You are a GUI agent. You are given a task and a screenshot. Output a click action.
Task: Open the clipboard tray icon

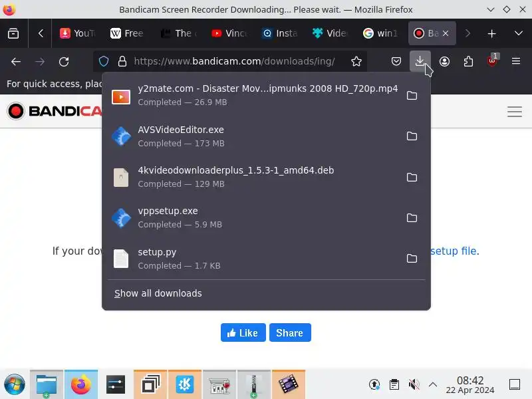[394, 384]
